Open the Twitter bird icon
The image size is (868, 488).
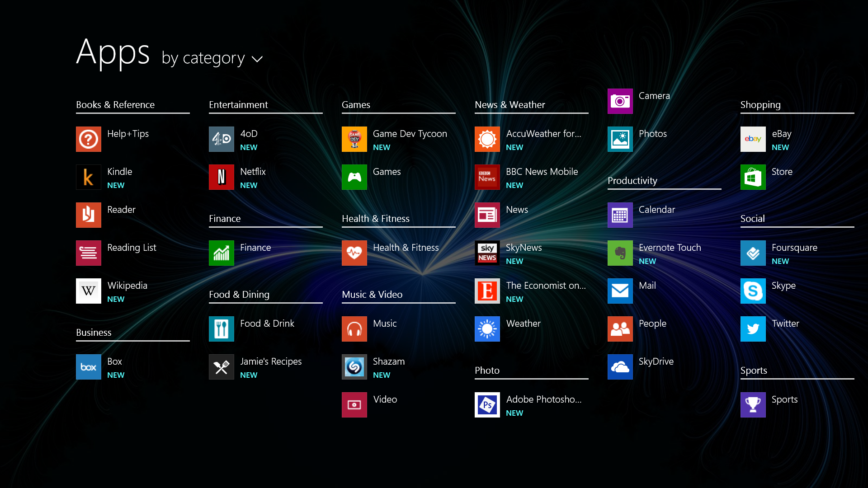click(753, 329)
